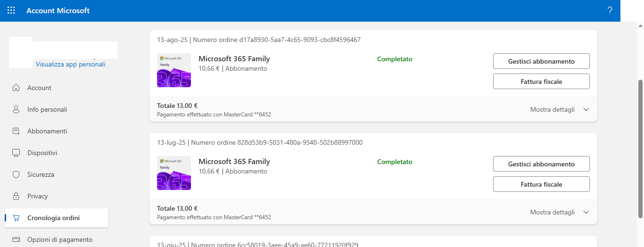Open the app launcher grid icon
Image resolution: width=644 pixels, height=247 pixels.
point(11,10)
